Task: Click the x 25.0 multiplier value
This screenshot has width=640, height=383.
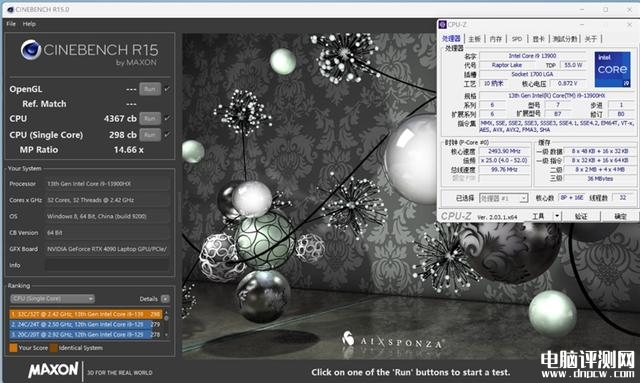Action: tap(504, 160)
